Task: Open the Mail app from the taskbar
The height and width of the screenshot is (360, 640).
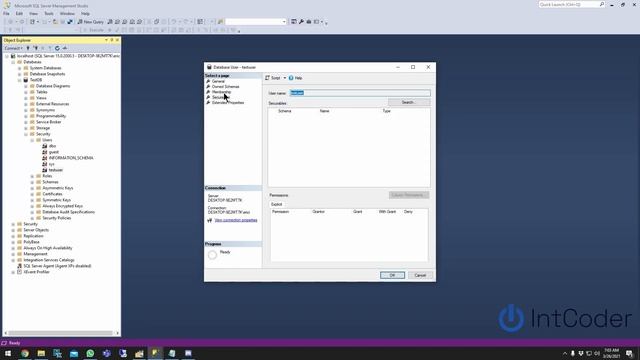Action: [74, 353]
